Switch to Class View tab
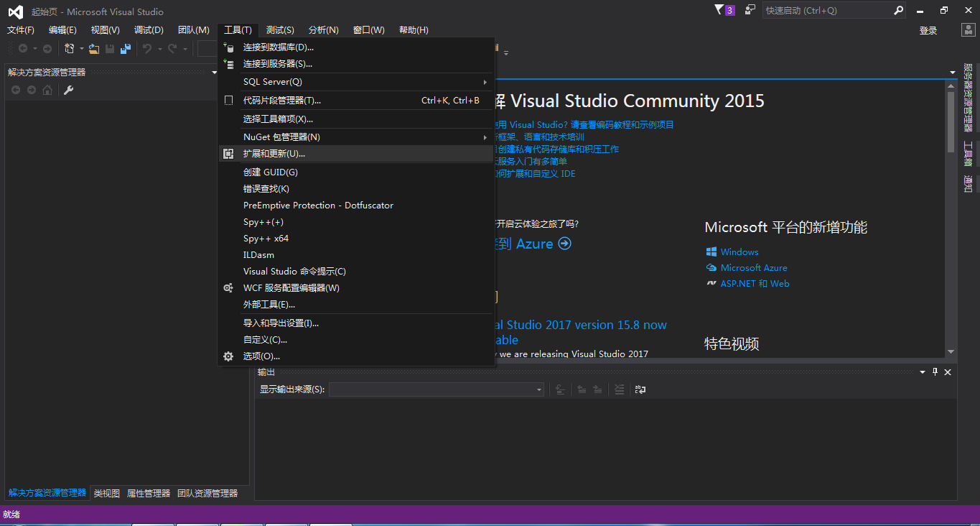The image size is (980, 526). click(107, 494)
